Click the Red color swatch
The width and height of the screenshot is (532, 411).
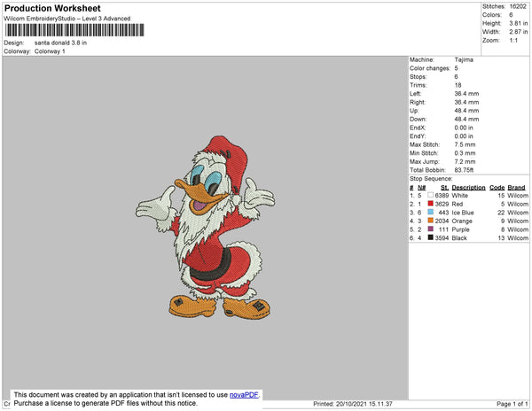[431, 203]
